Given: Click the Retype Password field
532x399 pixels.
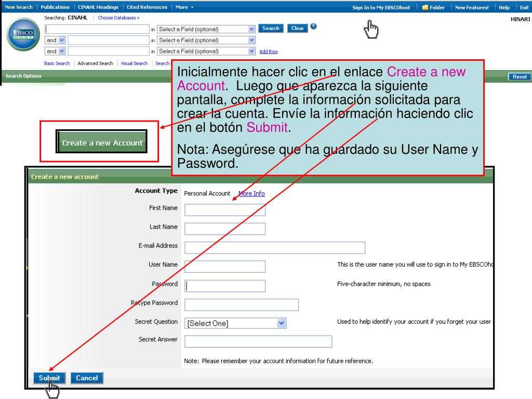Looking at the screenshot, I should (242, 304).
